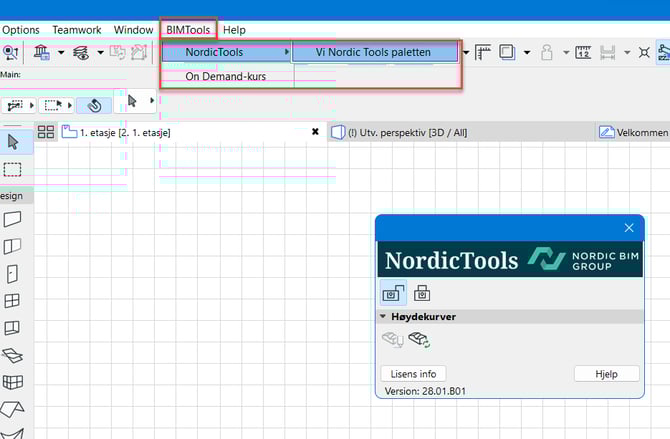The height and width of the screenshot is (439, 670).
Task: Select the two-panel tool below the Wall tool
Action: click(x=12, y=246)
